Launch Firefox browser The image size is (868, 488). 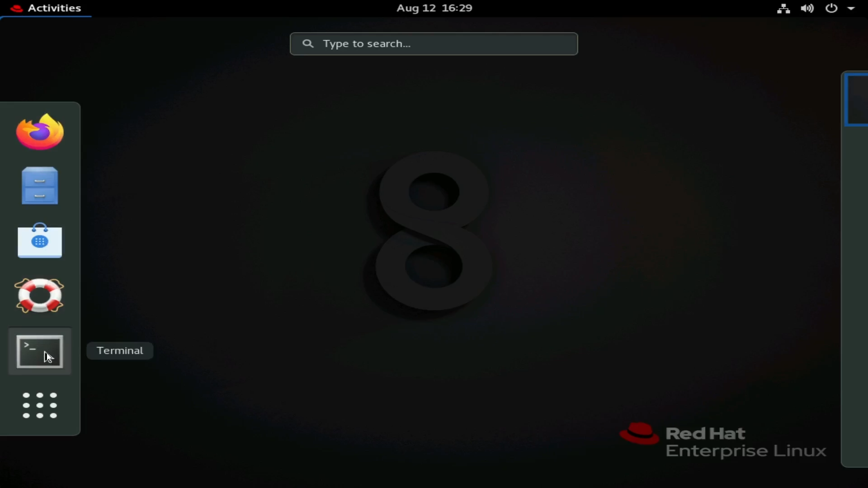39,131
